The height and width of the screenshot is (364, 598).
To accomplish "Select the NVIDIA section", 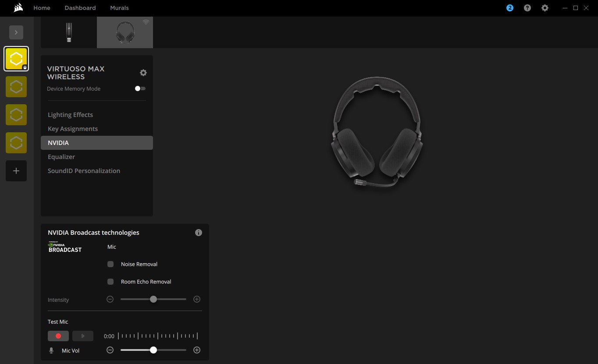I will [97, 143].
